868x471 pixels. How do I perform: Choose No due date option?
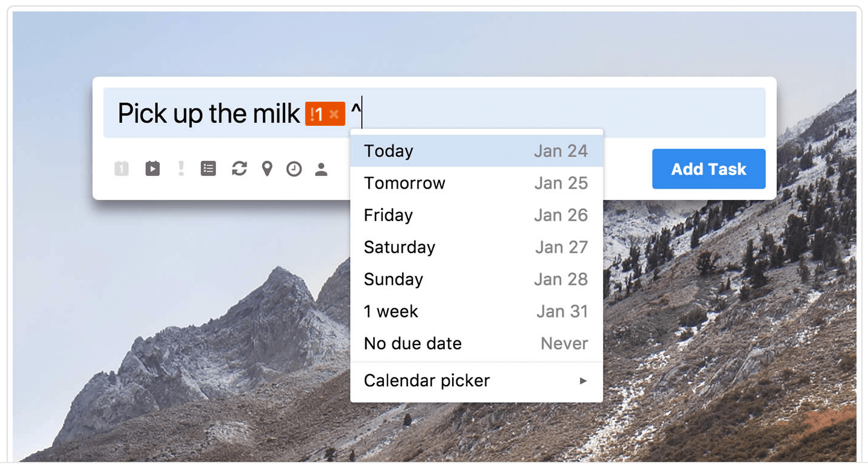click(476, 343)
